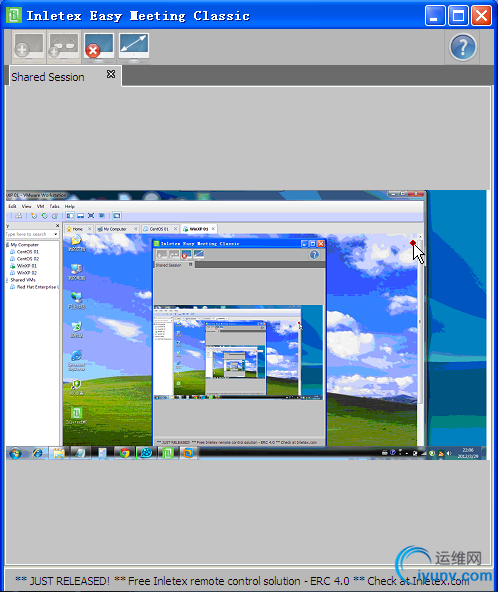
Task: Select Shared VMs in the library tree
Action: [23, 280]
